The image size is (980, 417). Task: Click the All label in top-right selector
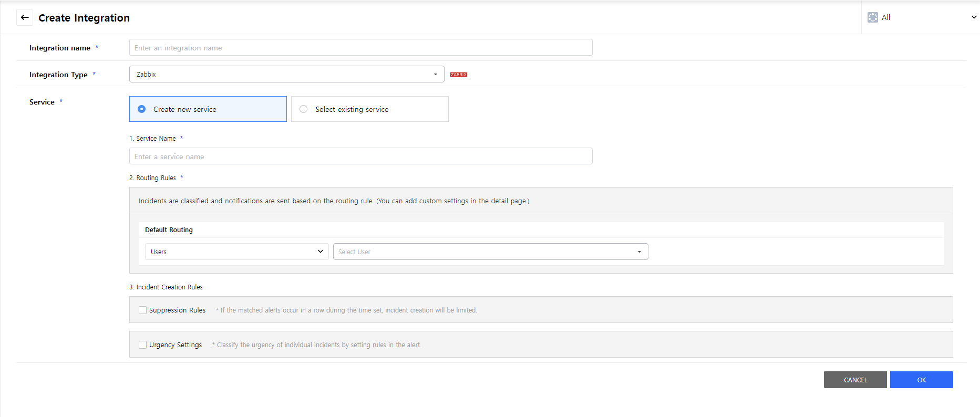(886, 17)
